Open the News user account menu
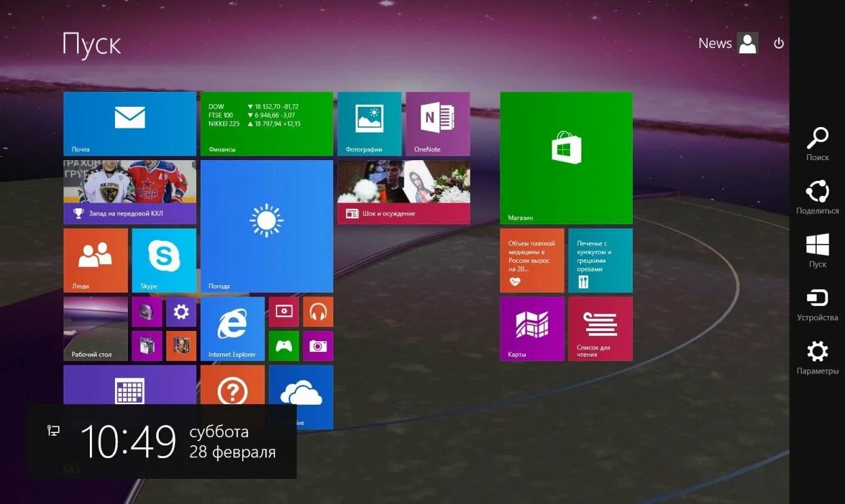 [728, 43]
